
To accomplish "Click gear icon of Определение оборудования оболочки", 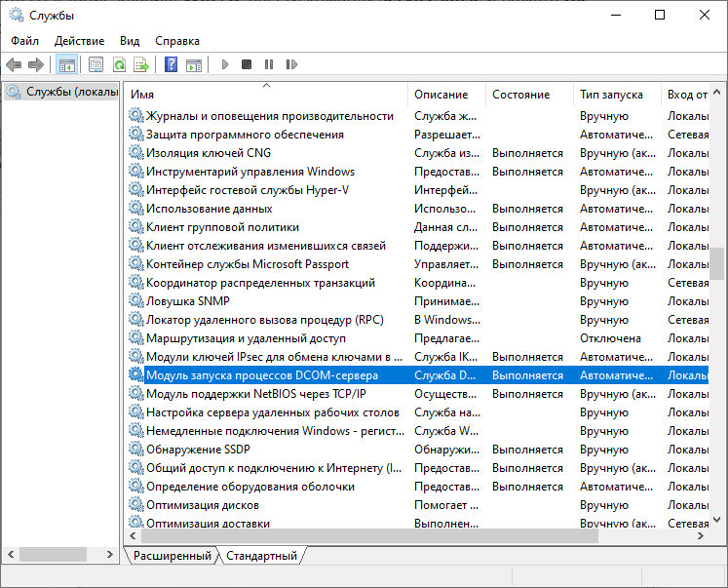I will coord(136,487).
